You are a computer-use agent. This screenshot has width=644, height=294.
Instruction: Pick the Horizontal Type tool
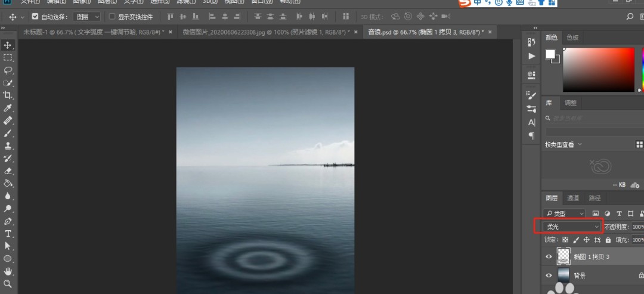click(8, 234)
